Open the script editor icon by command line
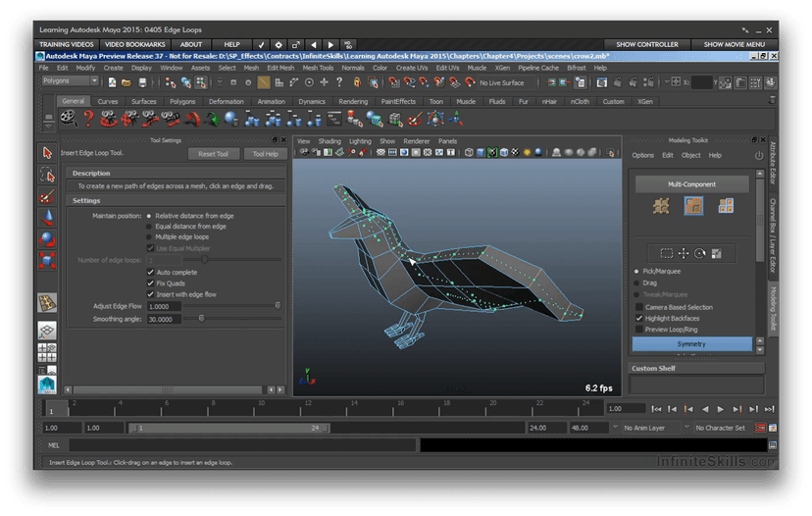812x516 pixels. pos(772,445)
